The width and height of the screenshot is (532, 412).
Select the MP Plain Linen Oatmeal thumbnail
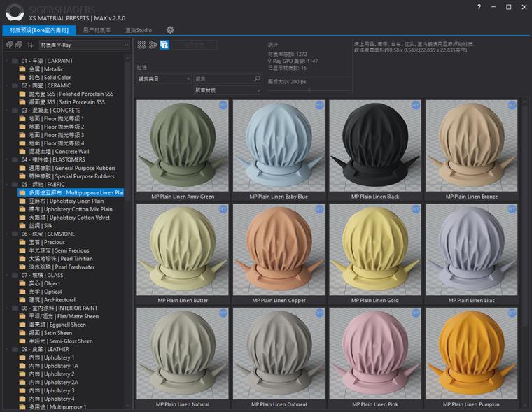[279, 354]
